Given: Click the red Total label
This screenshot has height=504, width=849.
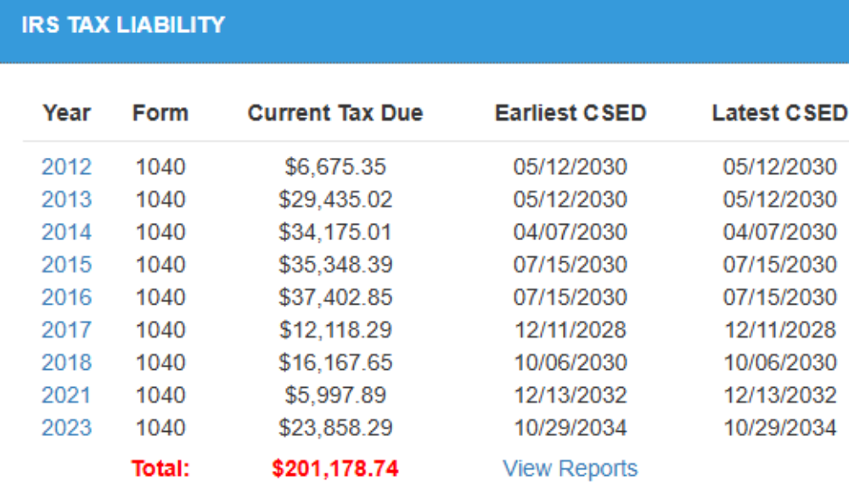Looking at the screenshot, I should tap(160, 468).
